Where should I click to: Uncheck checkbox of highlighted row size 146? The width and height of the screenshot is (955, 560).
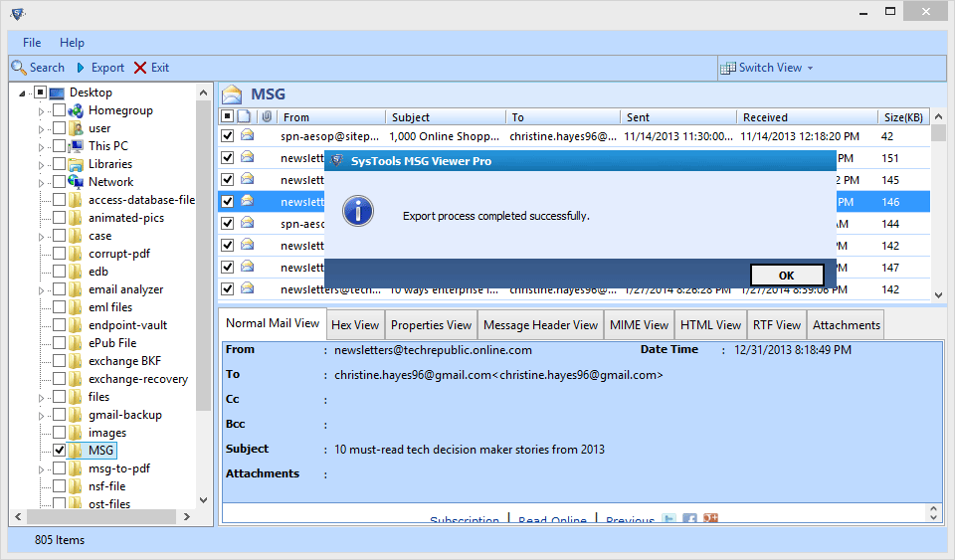tap(227, 202)
